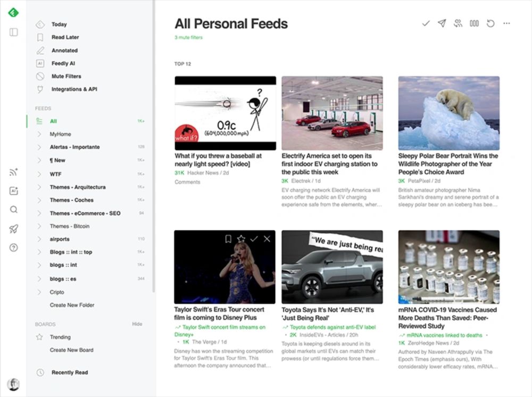532x397 pixels.
Task: Expand the airports folder chevron
Action: pos(39,239)
